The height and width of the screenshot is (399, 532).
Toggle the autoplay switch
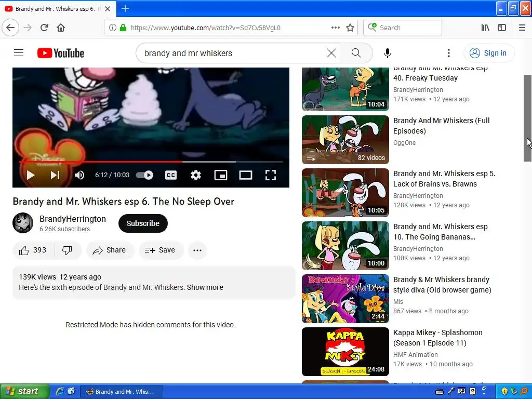point(145,175)
